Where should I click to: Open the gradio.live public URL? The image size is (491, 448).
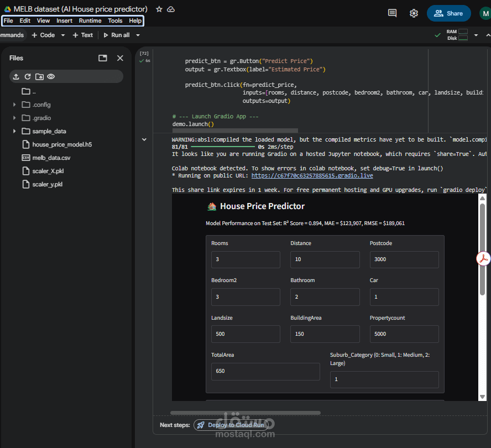point(312,175)
